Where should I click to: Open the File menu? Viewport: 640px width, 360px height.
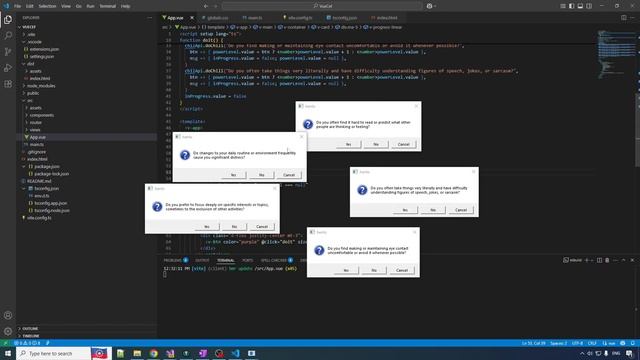click(x=17, y=6)
